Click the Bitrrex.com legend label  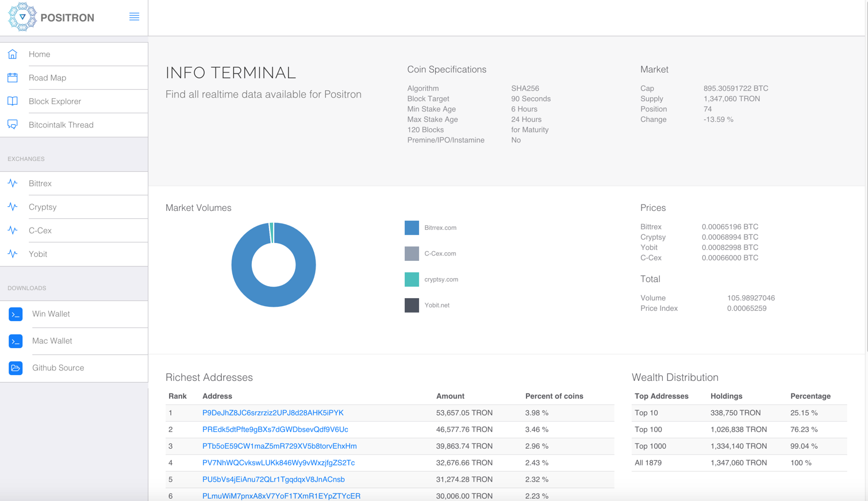[440, 228]
